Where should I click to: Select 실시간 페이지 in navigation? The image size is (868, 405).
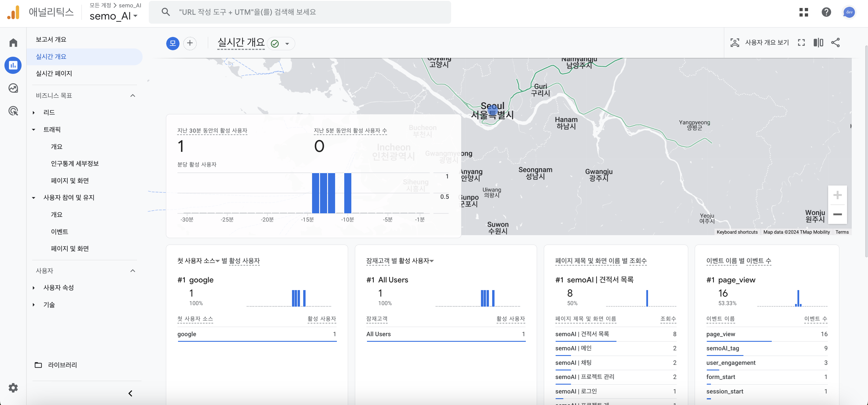(x=54, y=74)
